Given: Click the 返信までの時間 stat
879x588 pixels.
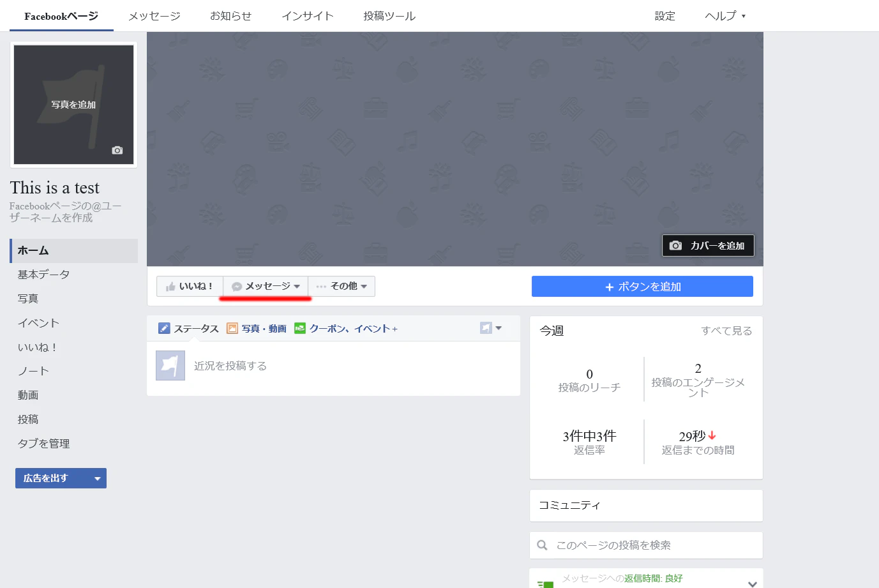Looking at the screenshot, I should point(698,442).
